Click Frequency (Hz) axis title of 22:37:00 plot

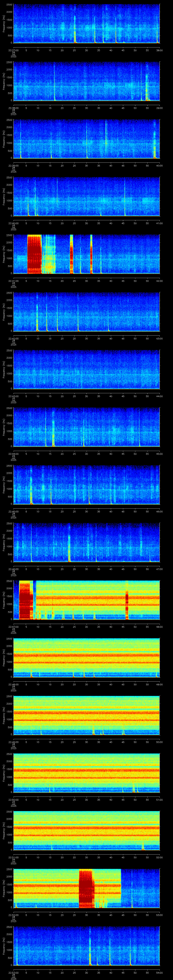tap(4, 24)
